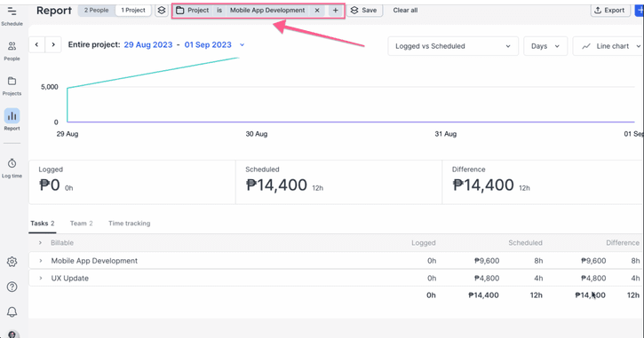
Task: Click the 31 Aug chart axis label
Action: pyautogui.click(x=446, y=134)
